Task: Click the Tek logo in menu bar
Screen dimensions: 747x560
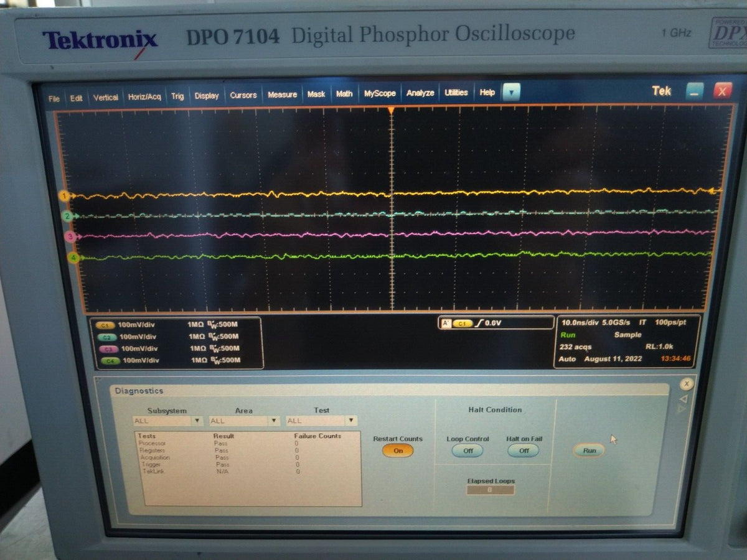Action: pyautogui.click(x=662, y=91)
